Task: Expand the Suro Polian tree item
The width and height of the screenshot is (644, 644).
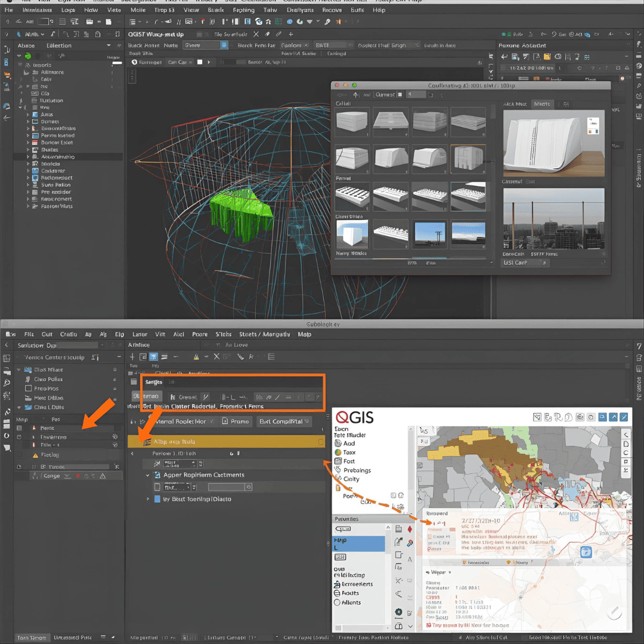Action: pyautogui.click(x=28, y=185)
